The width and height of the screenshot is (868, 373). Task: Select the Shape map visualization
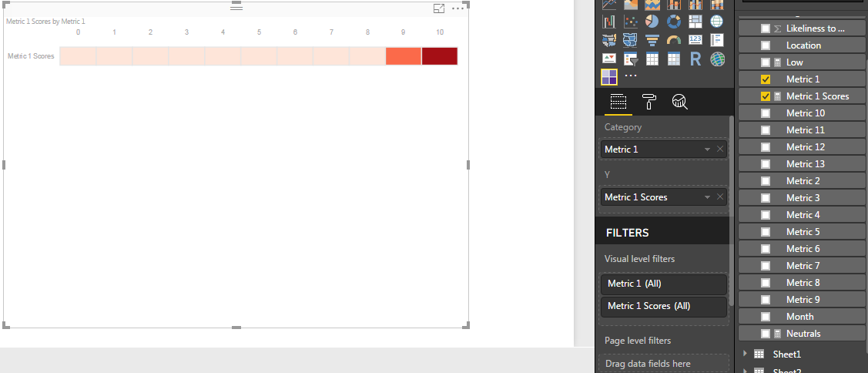click(x=631, y=40)
